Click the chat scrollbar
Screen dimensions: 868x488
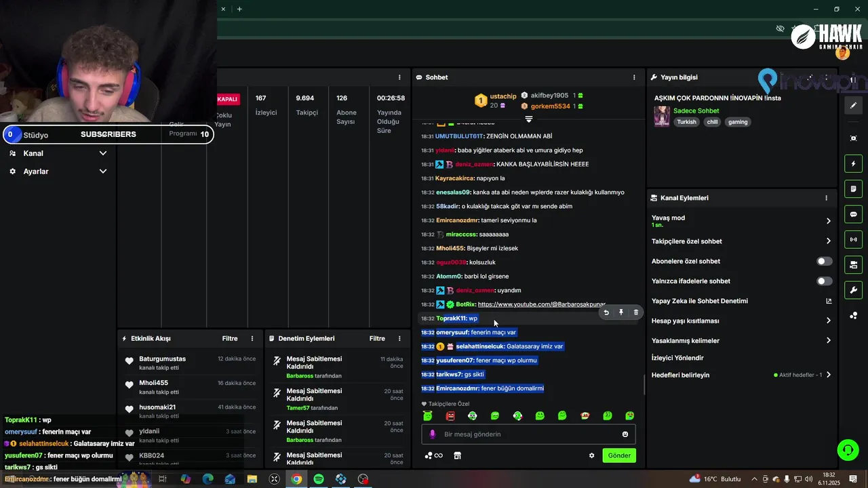tap(644, 385)
